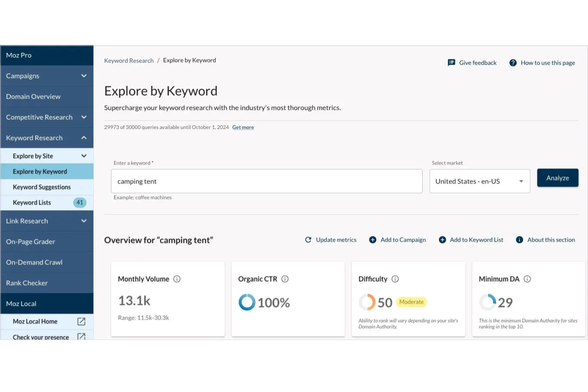Open On-Page Grader
Viewport: 588px width, 392px height.
(47, 241)
